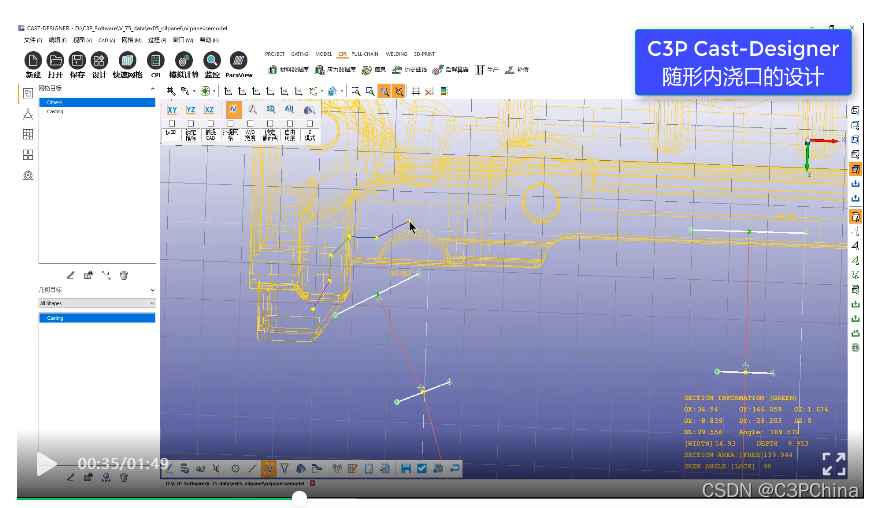Viewport: 874px width, 508px height.
Task: Tick the checkbox above the W/D label
Action: coord(250,123)
